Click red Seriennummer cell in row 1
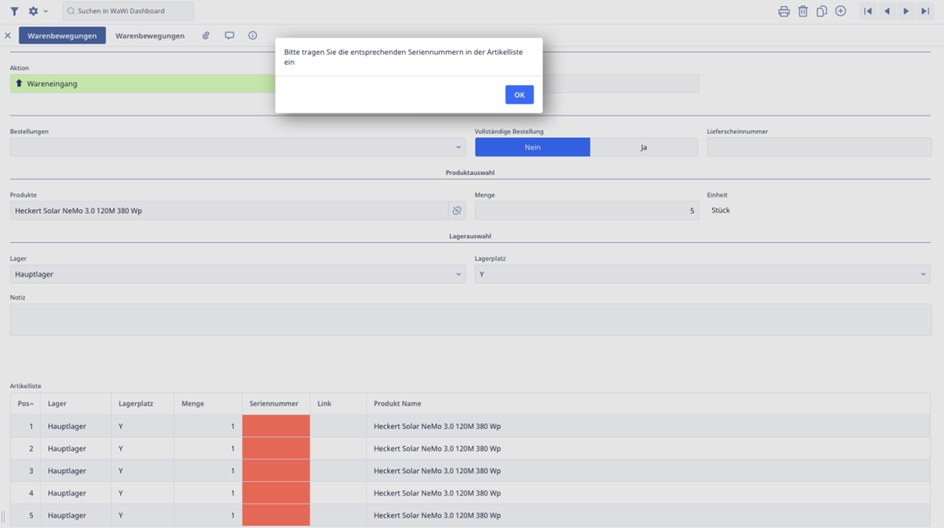944x528 pixels. [x=276, y=426]
